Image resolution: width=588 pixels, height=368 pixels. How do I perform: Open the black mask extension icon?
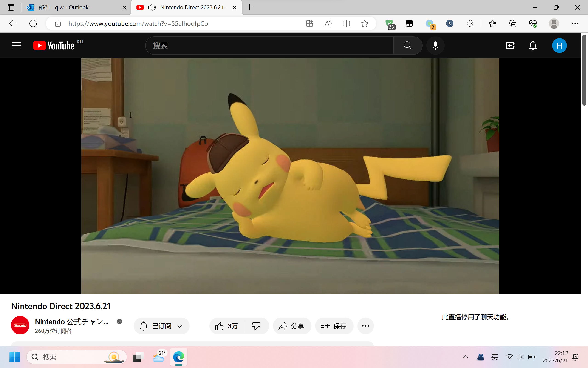(409, 23)
